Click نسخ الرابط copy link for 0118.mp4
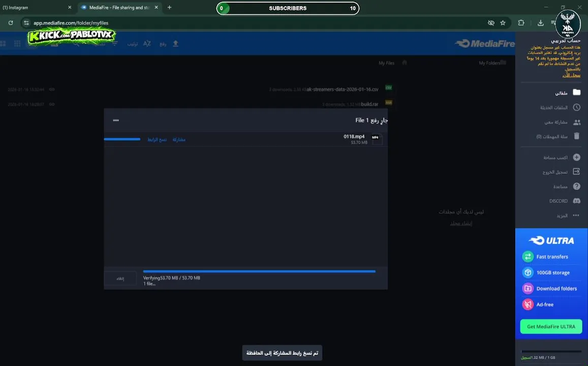 coord(157,139)
